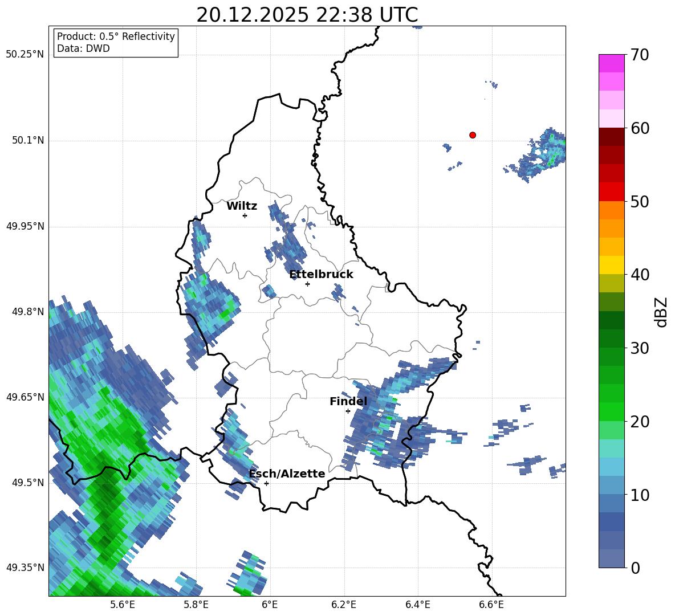This screenshot has height=616, width=675.
Task: Click the magenta top segment of colorbar
Action: pyautogui.click(x=612, y=63)
